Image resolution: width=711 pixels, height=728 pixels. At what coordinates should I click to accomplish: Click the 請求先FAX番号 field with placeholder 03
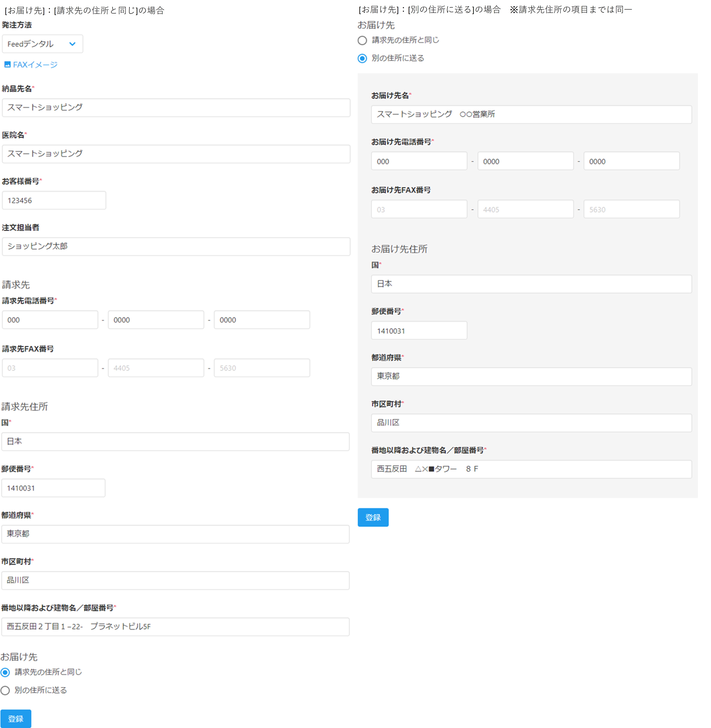pos(50,368)
